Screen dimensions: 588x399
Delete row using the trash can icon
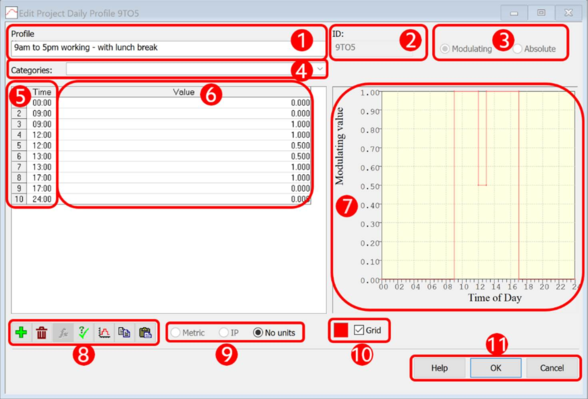42,332
